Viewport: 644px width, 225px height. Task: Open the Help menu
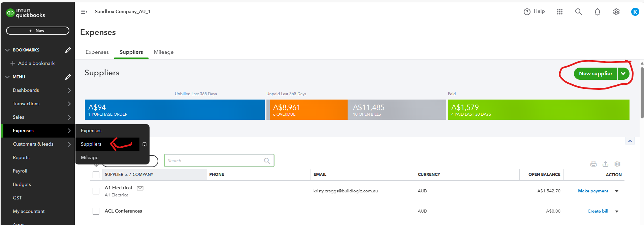coord(534,11)
